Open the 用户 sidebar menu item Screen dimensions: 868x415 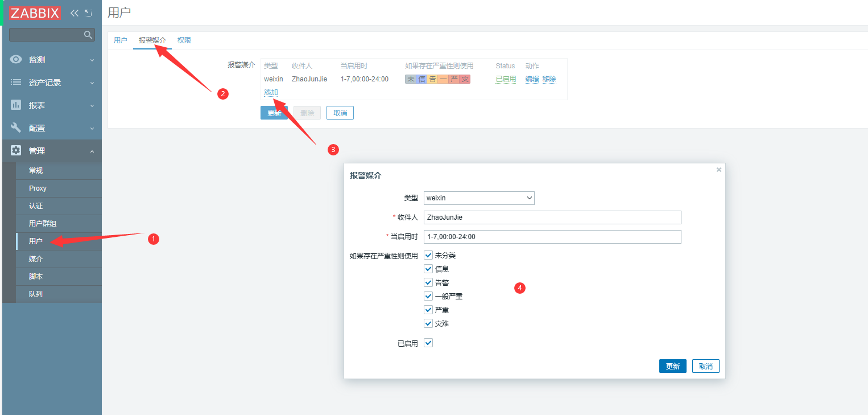click(x=59, y=241)
